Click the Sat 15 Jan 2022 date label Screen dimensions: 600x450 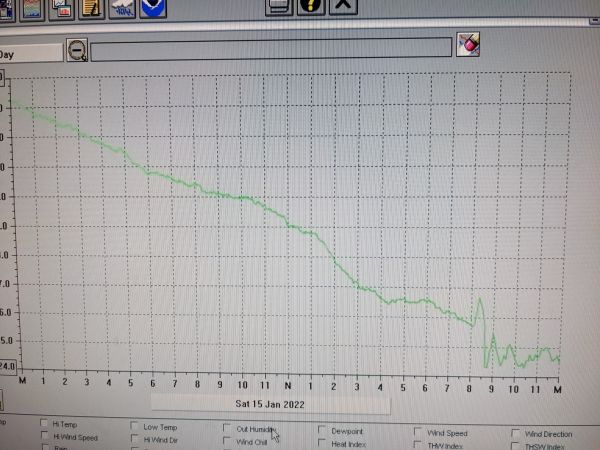click(270, 404)
